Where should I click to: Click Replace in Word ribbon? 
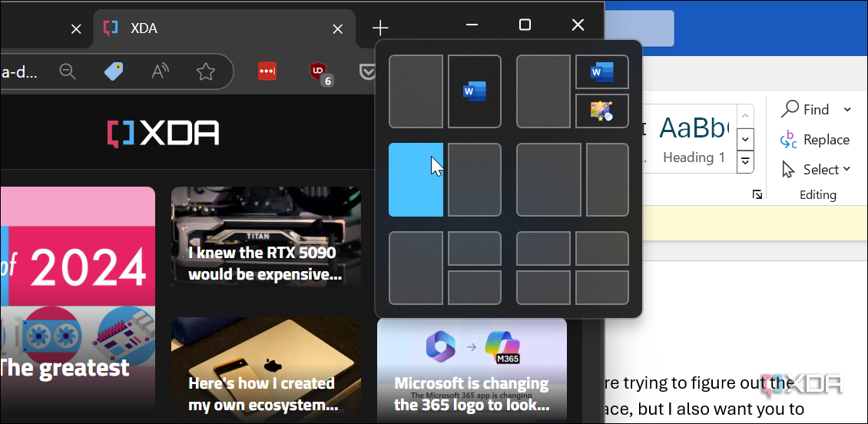814,140
